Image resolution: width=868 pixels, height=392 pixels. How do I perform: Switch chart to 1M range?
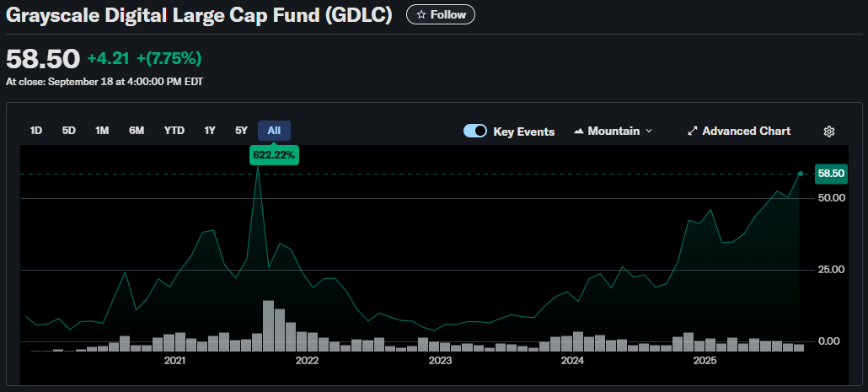coord(102,131)
